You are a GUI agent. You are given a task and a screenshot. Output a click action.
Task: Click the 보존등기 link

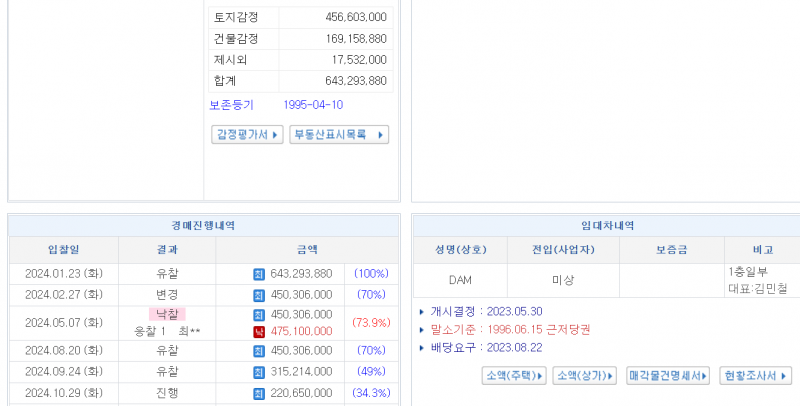pyautogui.click(x=231, y=105)
